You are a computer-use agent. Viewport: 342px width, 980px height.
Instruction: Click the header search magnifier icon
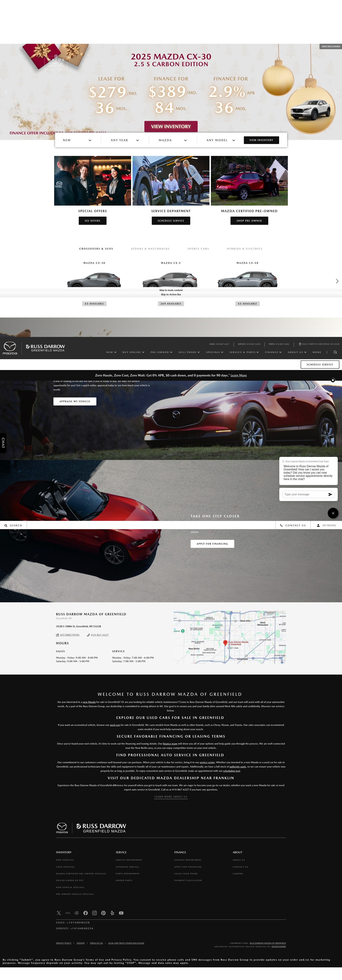[335, 352]
